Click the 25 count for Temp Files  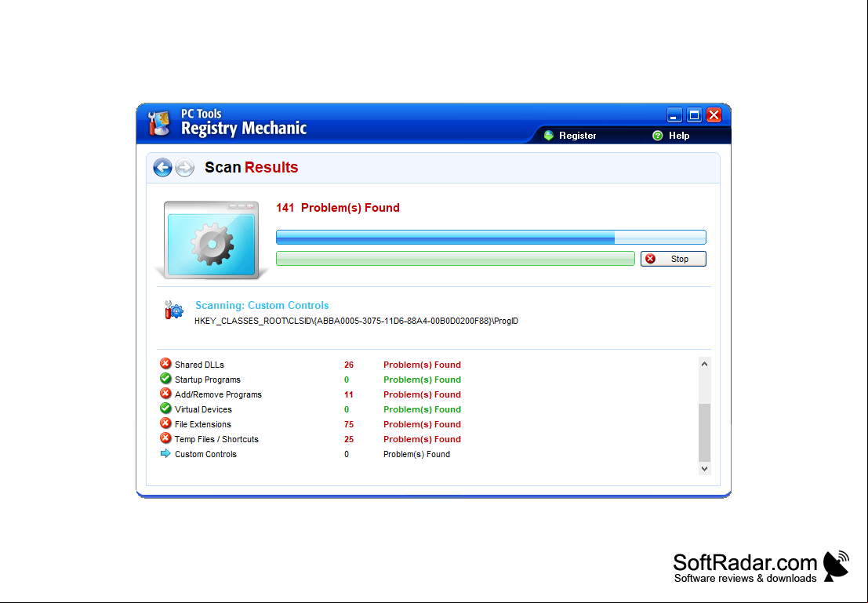349,440
